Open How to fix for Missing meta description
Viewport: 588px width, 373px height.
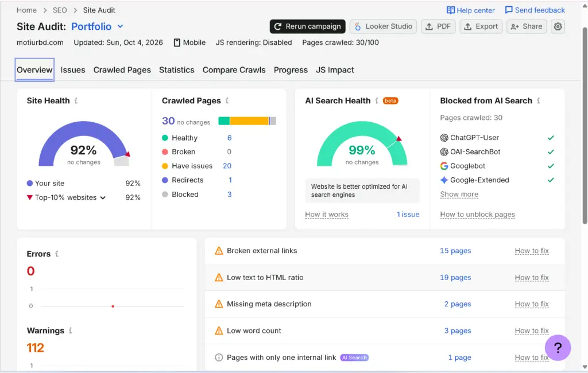coord(532,304)
